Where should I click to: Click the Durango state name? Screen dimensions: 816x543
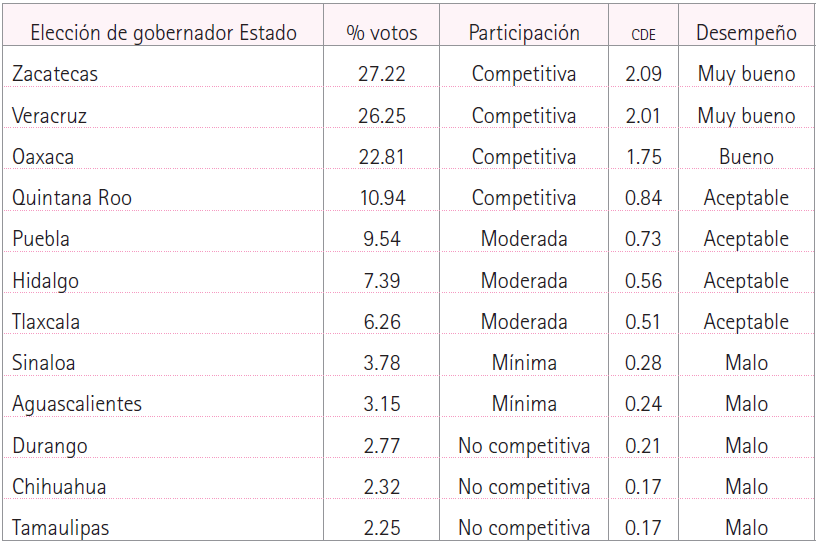50,446
